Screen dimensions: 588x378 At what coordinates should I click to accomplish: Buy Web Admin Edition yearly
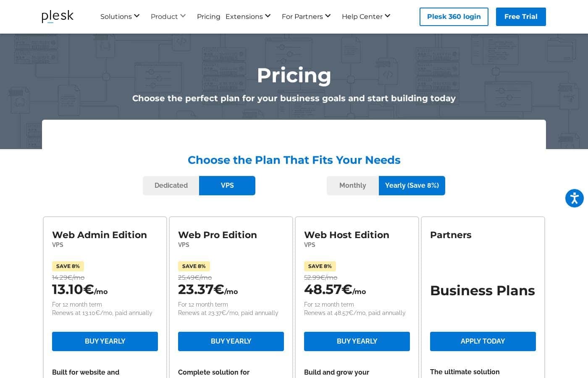pyautogui.click(x=105, y=341)
